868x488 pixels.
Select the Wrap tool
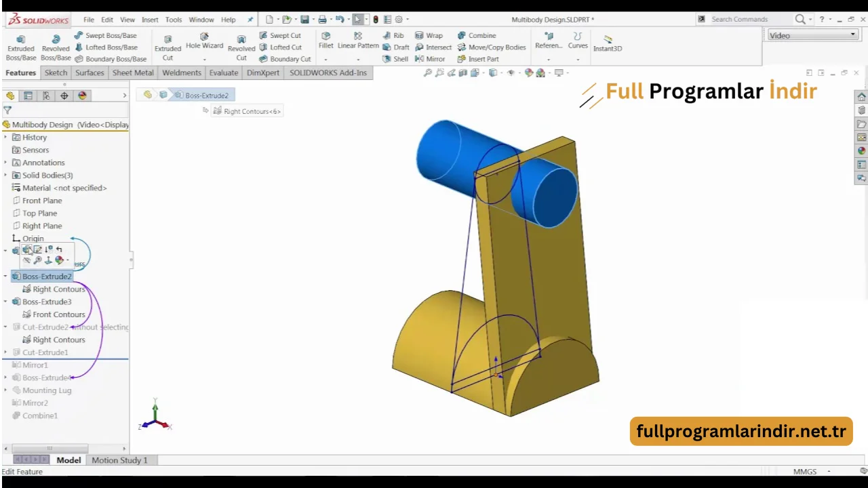pos(429,35)
